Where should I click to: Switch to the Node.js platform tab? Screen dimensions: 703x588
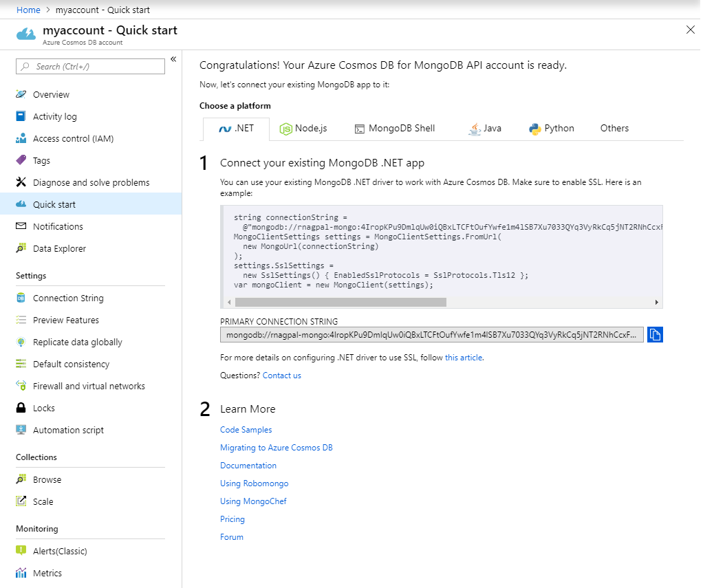click(x=303, y=128)
